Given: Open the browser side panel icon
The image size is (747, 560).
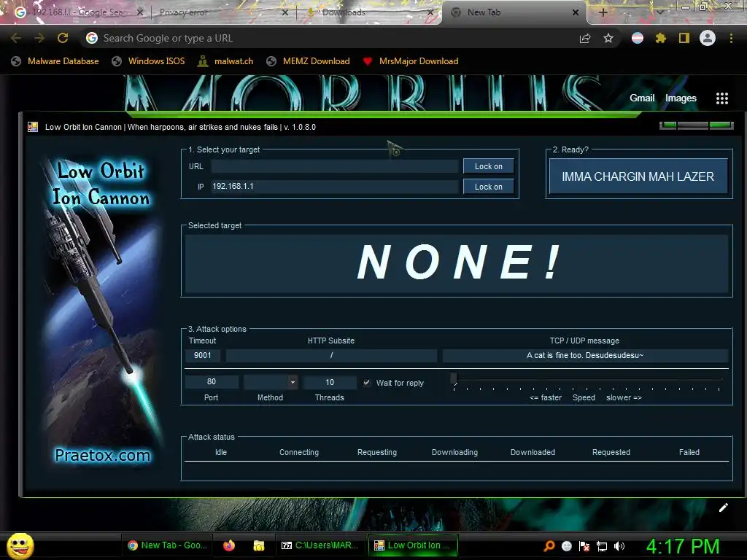Looking at the screenshot, I should point(684,38).
